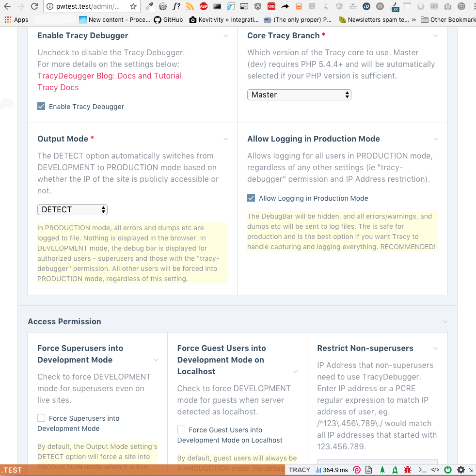The image size is (476, 476).
Task: Click the black arrow extension icon
Action: tap(285, 6)
